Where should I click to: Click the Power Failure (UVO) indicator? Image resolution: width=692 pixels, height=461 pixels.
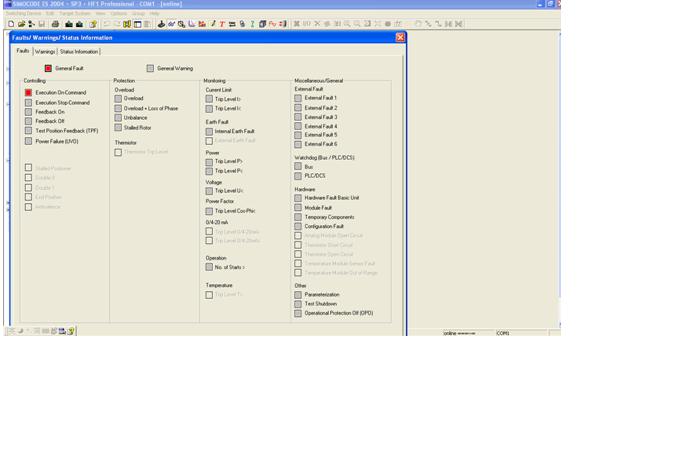(x=28, y=141)
